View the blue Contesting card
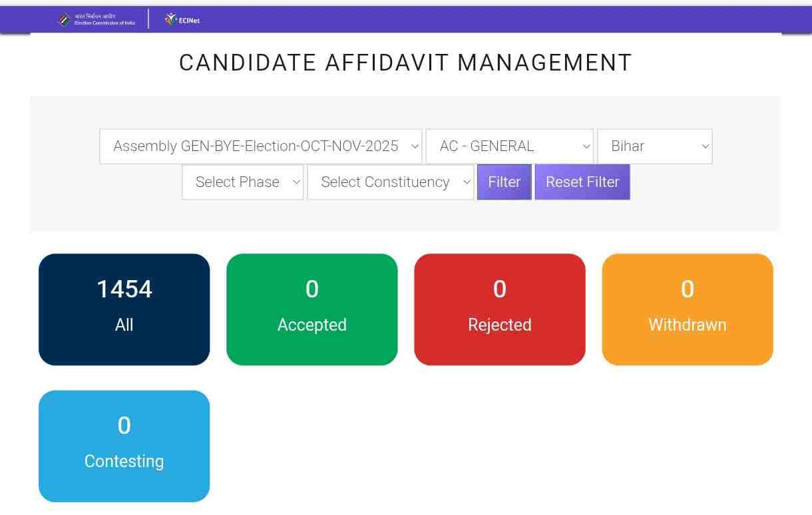 coord(124,446)
